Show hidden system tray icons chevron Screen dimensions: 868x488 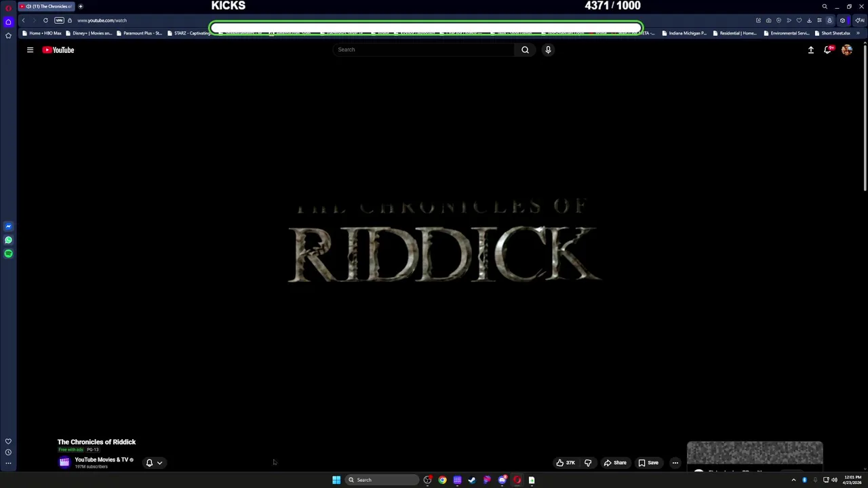793,480
